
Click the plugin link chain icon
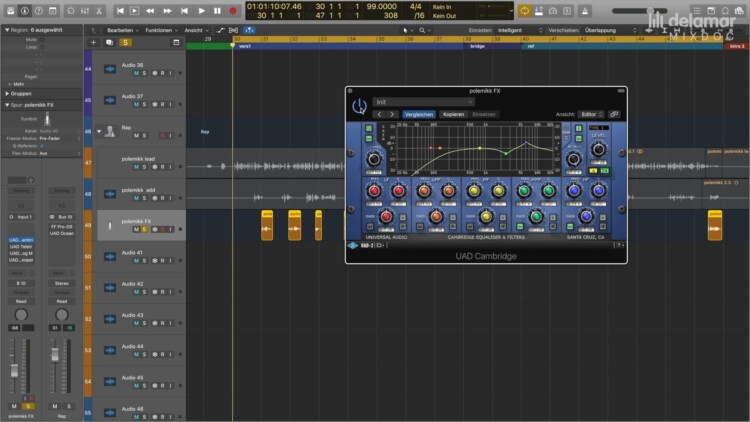(614, 114)
